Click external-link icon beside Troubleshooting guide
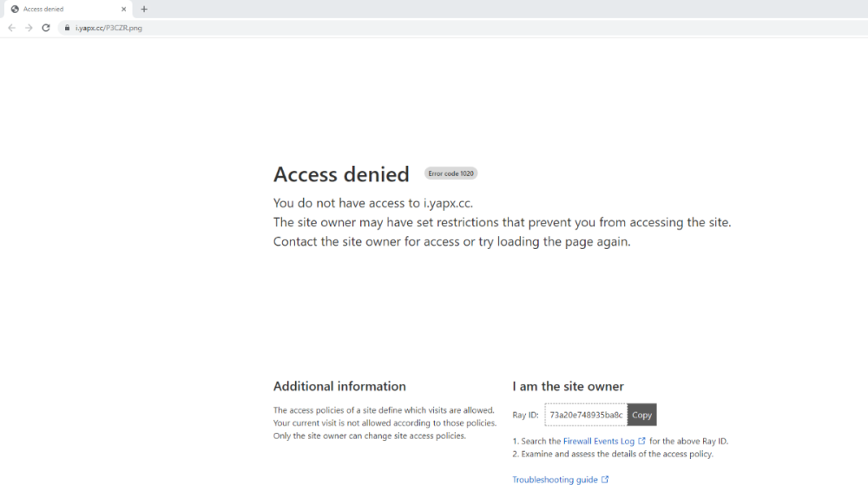The image size is (868, 498). tap(605, 480)
